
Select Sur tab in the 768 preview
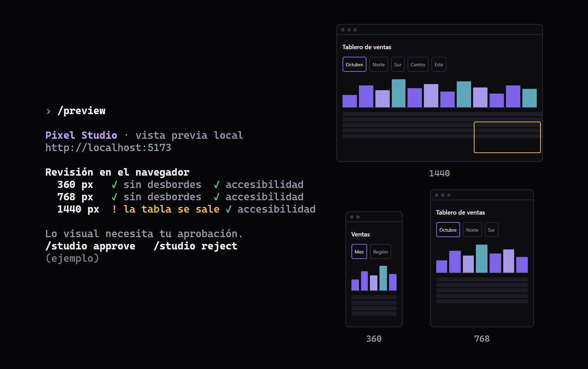click(491, 230)
